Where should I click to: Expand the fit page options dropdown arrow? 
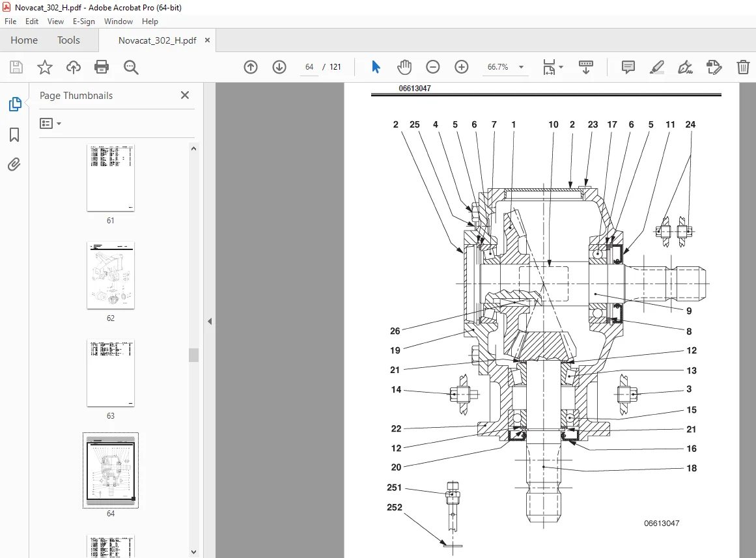tap(561, 67)
